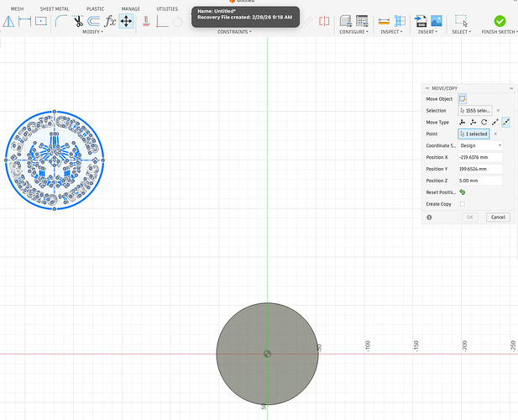The height and width of the screenshot is (420, 518).
Task: Click the Point 1 selected button
Action: (474, 134)
